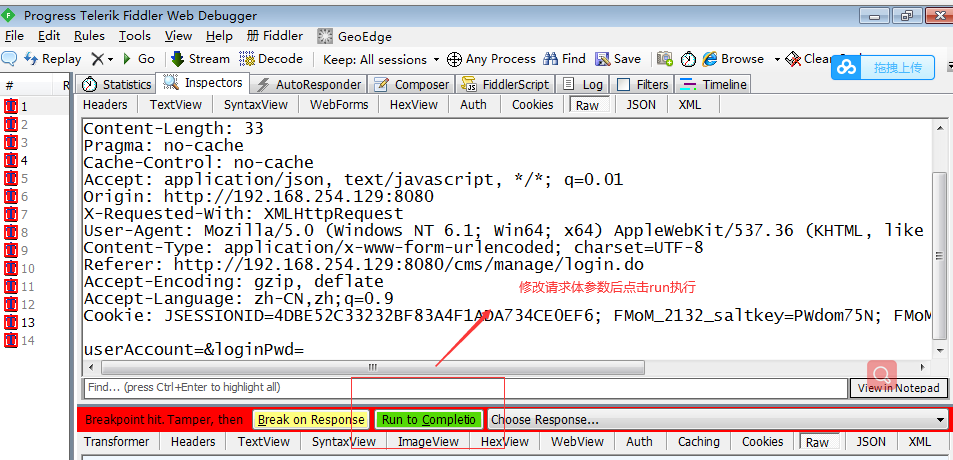Image resolution: width=953 pixels, height=460 pixels.
Task: Select session 4 in the sessions list
Action: 35,160
